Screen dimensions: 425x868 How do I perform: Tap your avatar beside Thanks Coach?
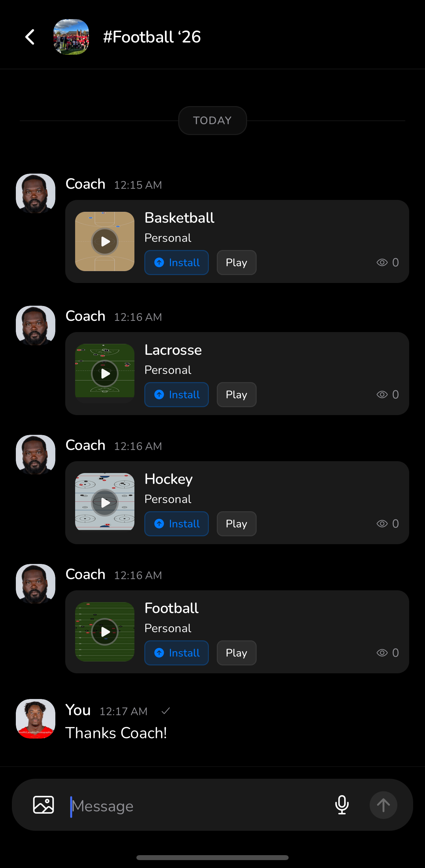(x=36, y=719)
